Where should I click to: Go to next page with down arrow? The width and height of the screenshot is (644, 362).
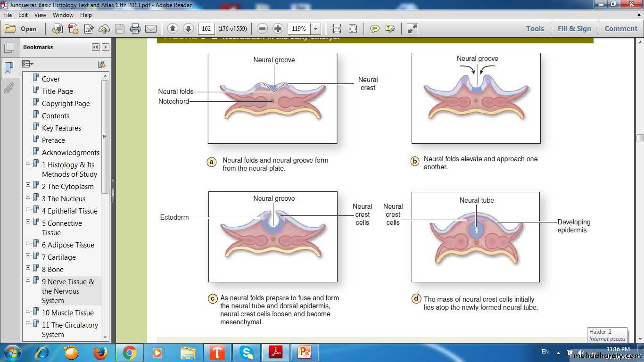[188, 29]
